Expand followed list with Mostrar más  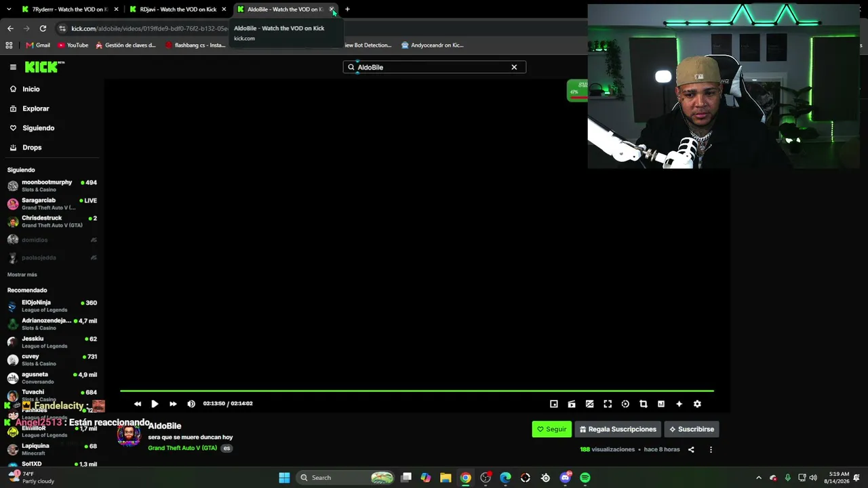coord(22,274)
